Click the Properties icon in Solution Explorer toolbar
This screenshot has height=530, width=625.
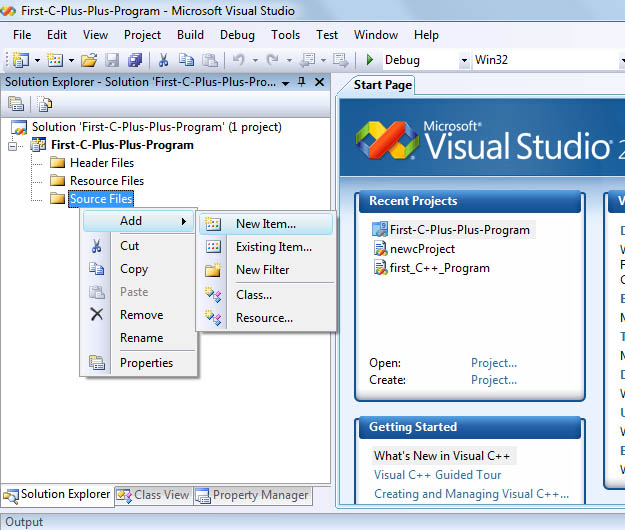click(x=16, y=104)
